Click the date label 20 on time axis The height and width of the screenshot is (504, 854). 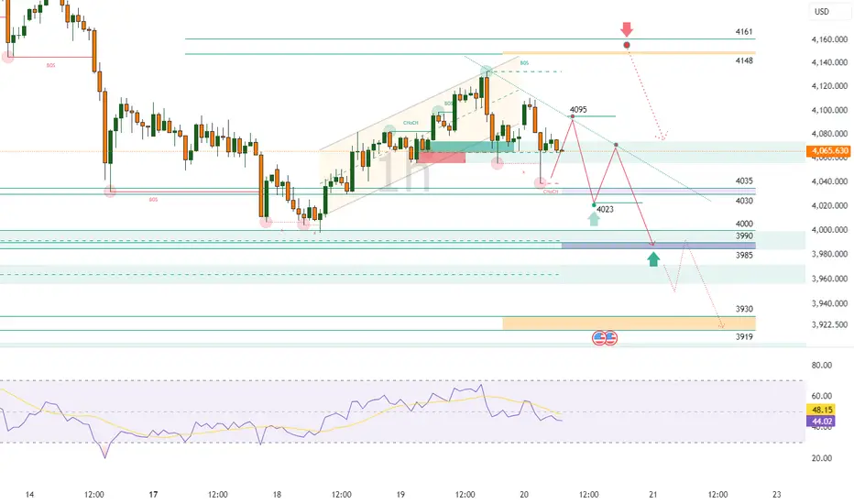coord(524,495)
